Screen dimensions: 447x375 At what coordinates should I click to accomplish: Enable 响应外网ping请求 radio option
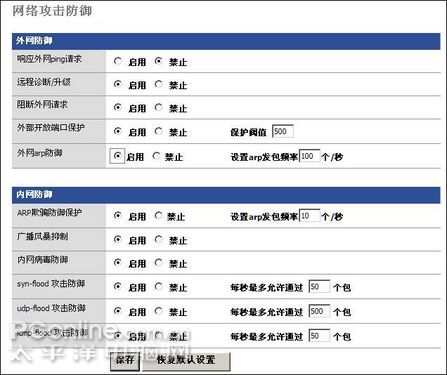coord(118,61)
